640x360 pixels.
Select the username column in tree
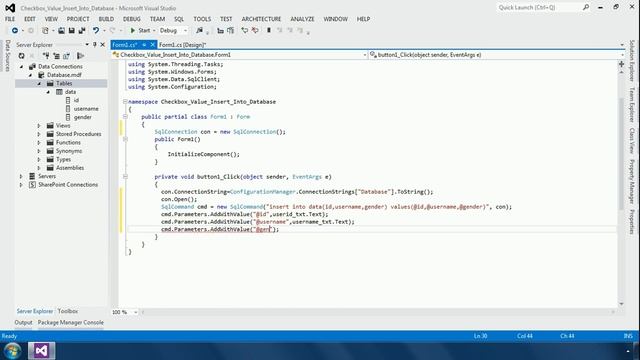86,109
